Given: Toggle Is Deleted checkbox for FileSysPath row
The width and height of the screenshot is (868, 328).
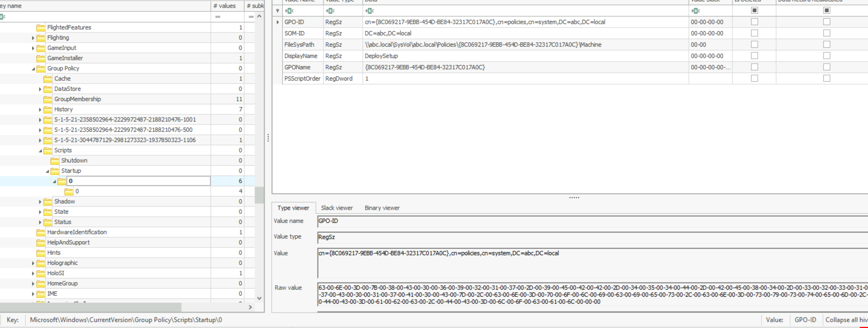Looking at the screenshot, I should click(x=754, y=44).
